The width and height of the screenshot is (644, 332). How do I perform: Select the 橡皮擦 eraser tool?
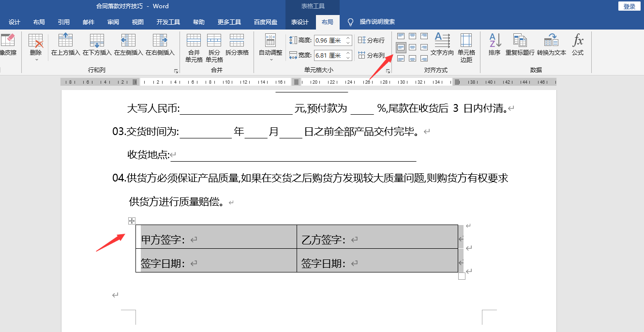[8, 45]
